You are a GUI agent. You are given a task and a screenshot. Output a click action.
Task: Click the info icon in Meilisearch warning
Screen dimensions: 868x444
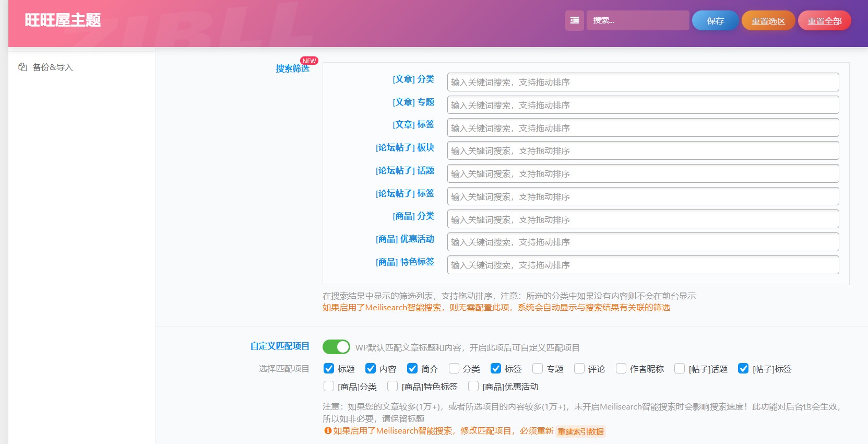[x=328, y=431]
